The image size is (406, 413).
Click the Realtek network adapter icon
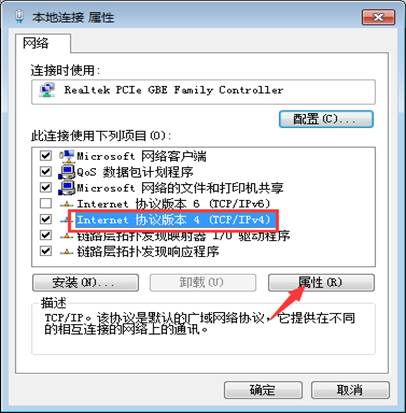coord(47,90)
